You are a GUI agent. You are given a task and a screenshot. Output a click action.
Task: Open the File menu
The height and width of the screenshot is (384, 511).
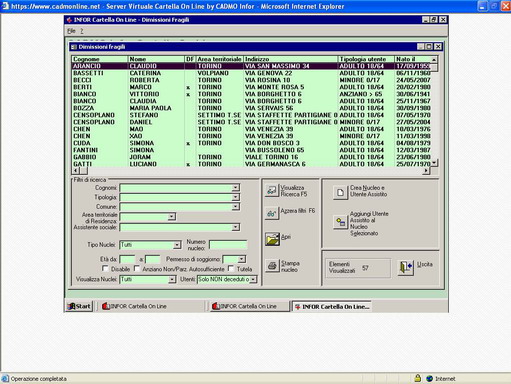pyautogui.click(x=71, y=31)
